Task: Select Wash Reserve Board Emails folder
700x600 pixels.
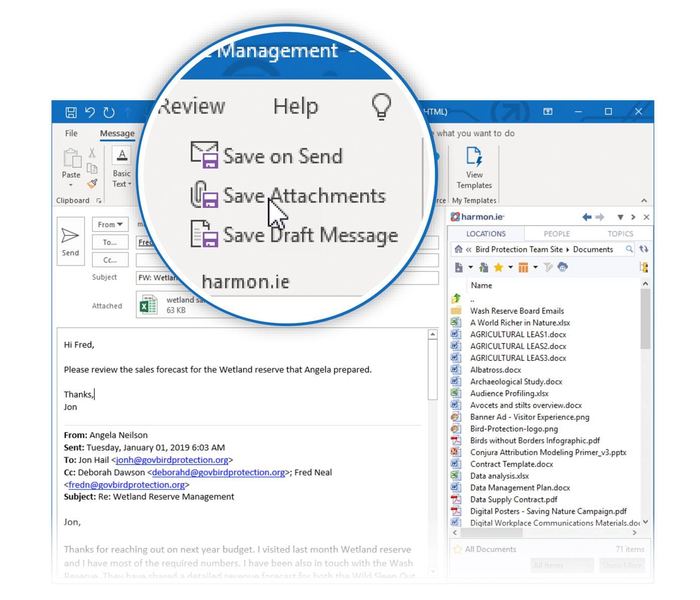Action: (517, 311)
